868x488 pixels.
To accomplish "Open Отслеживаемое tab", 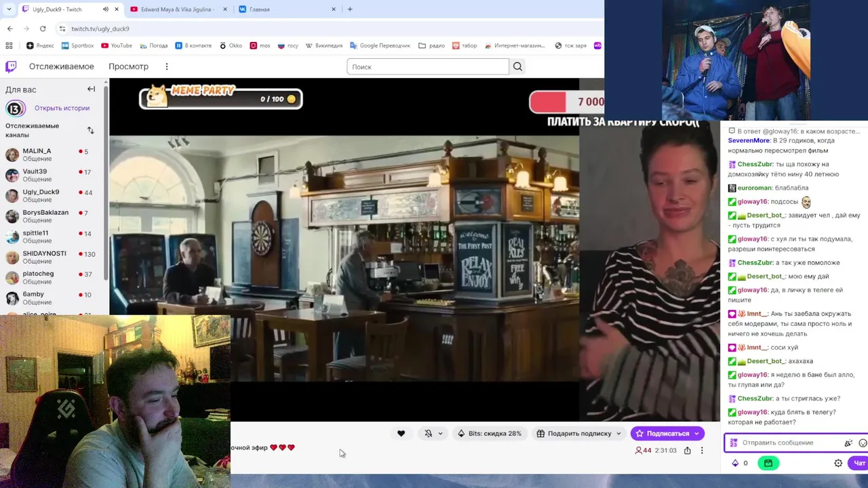I will [x=61, y=66].
